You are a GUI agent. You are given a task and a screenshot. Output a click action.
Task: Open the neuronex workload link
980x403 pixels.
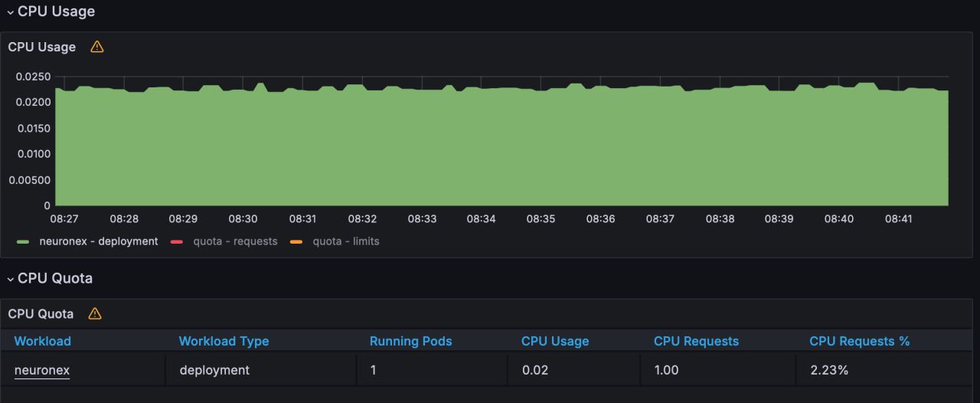[42, 370]
